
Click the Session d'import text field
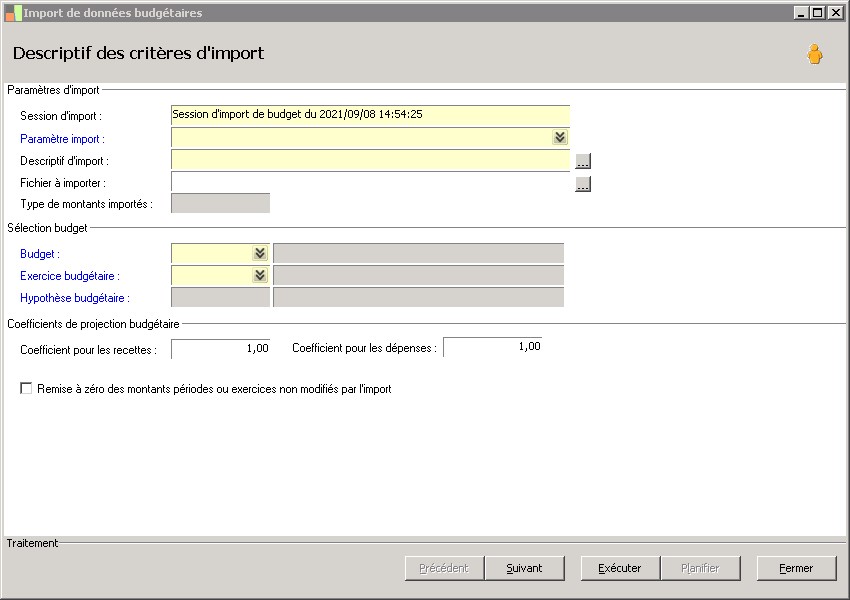370,115
